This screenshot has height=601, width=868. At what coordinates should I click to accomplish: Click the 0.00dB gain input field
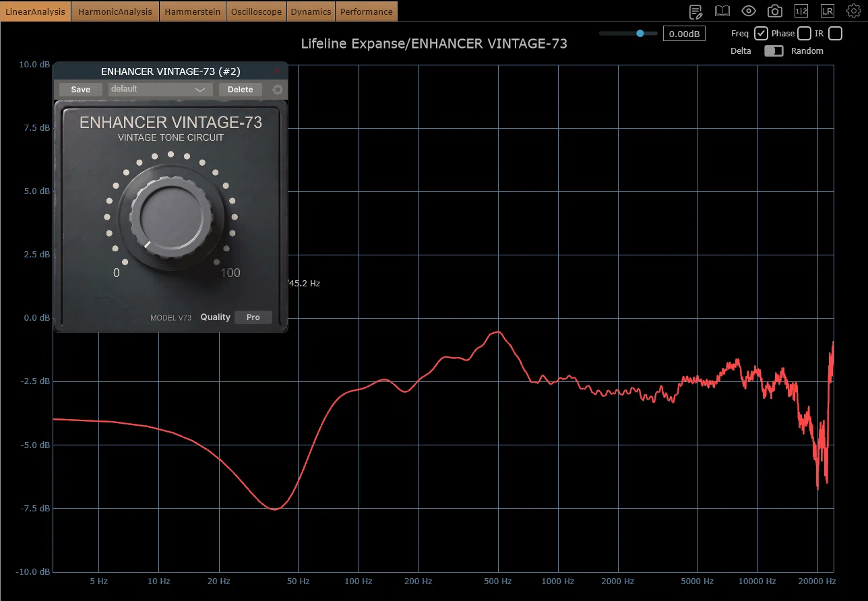[x=684, y=34]
